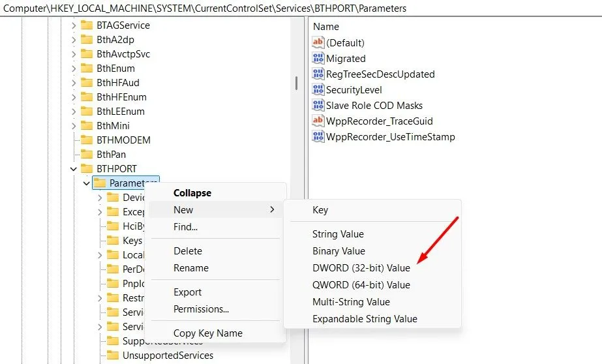
Task: Click the (Default) string value icon
Action: pyautogui.click(x=318, y=42)
